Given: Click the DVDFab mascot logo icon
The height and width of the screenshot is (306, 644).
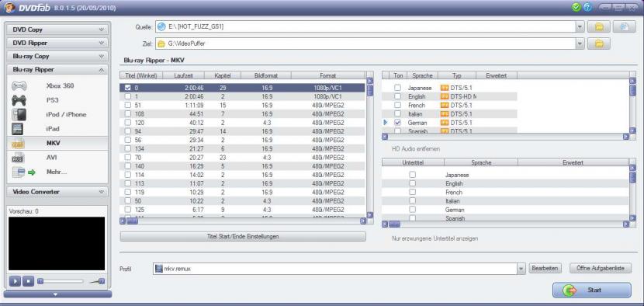Looking at the screenshot, I should [x=10, y=8].
